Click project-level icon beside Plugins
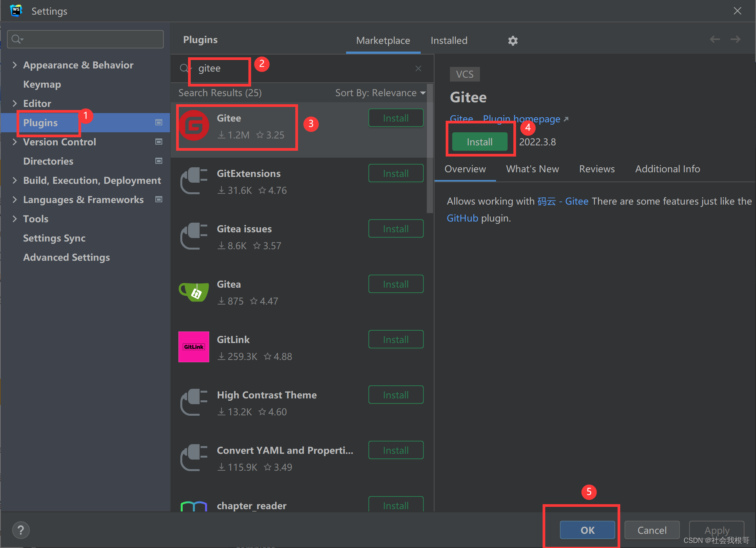Image resolution: width=756 pixels, height=548 pixels. (158, 122)
